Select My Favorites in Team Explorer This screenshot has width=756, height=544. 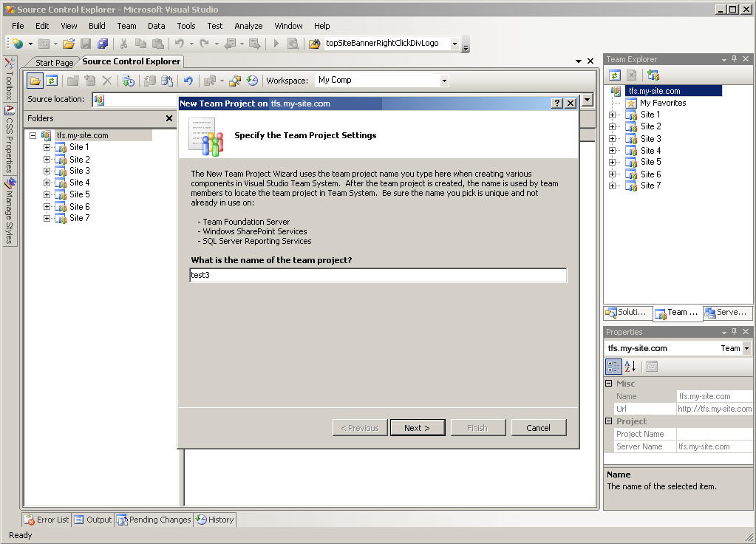coord(662,103)
